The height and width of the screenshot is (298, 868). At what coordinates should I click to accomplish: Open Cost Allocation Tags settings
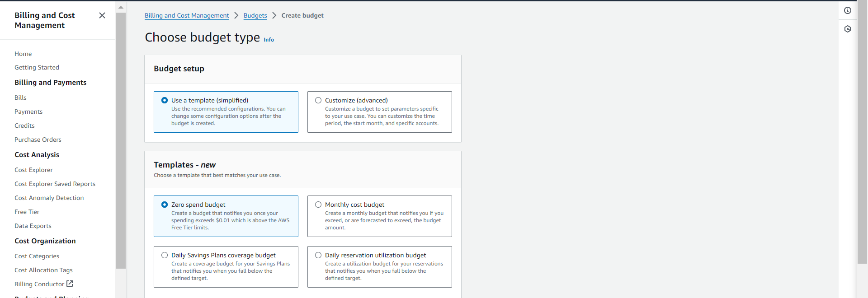point(43,270)
